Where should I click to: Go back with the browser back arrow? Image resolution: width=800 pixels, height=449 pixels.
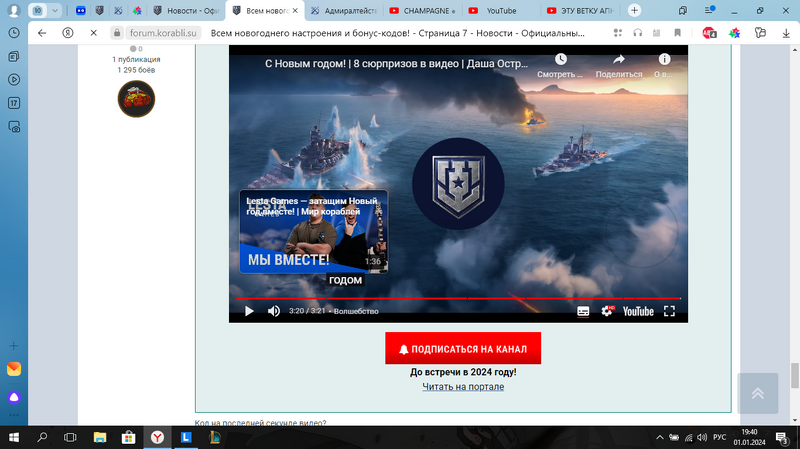tap(42, 33)
